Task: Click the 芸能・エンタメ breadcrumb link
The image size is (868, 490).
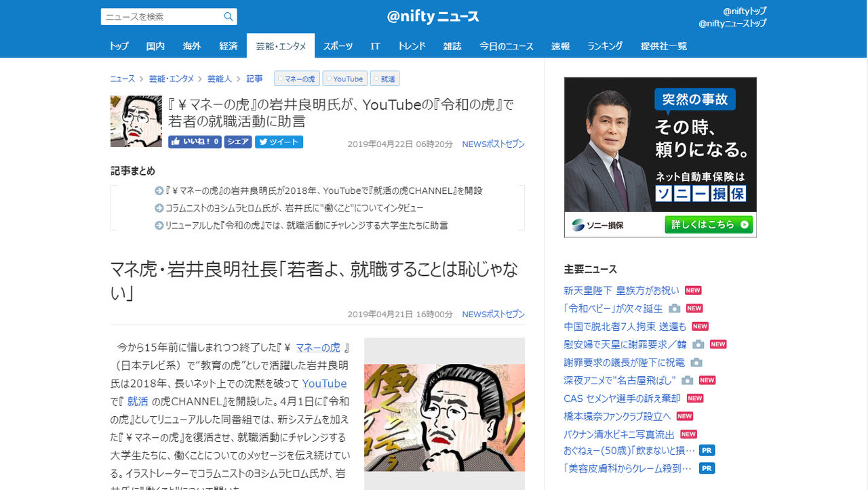Action: 172,79
